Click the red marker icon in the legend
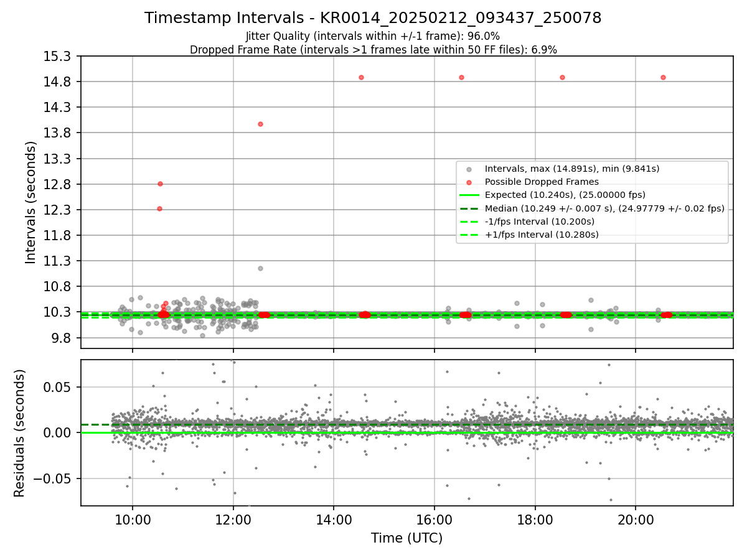Screen dimensions: 747x560 click(x=469, y=182)
